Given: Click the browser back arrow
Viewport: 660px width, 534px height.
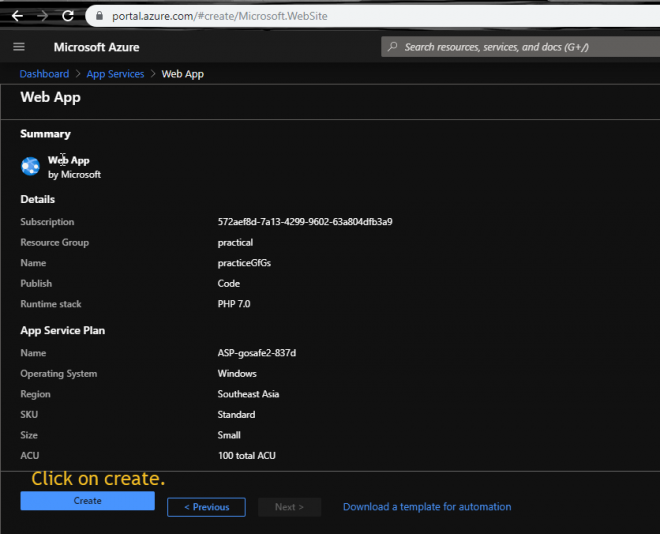Looking at the screenshot, I should 17,16.
